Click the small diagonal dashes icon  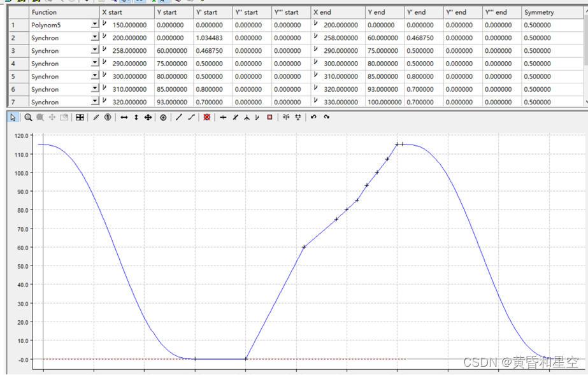tap(96, 118)
